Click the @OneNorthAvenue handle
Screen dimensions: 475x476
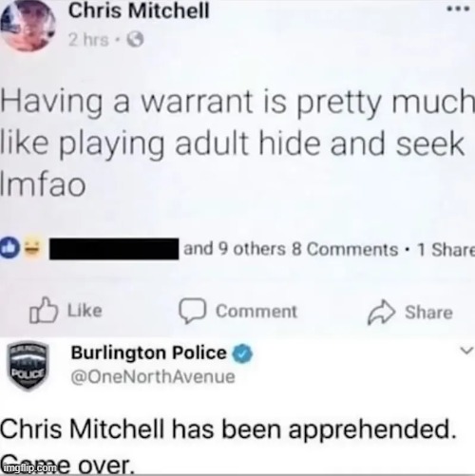coord(153,377)
